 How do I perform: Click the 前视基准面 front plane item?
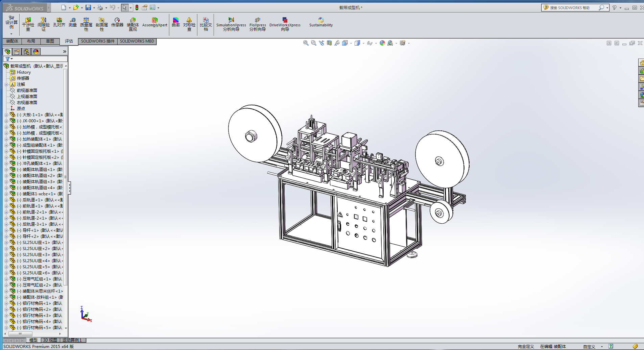point(27,91)
